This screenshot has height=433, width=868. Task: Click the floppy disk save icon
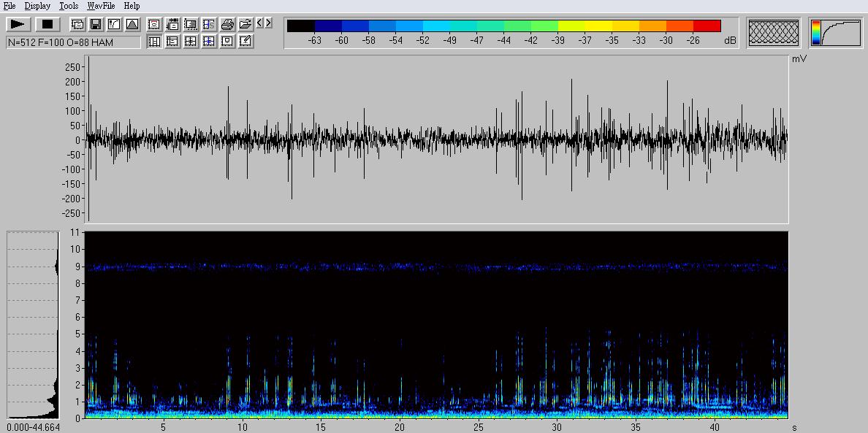pyautogui.click(x=96, y=24)
